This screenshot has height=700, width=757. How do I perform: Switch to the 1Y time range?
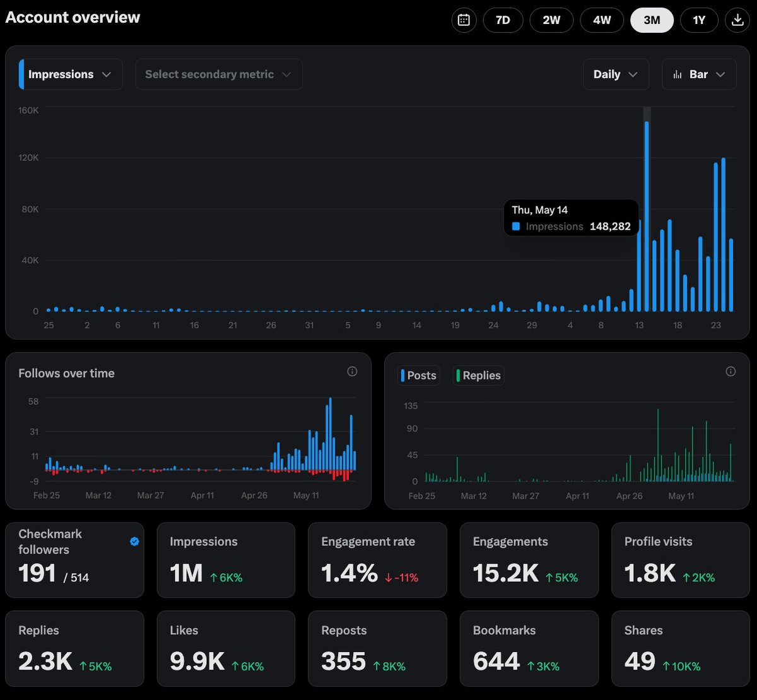tap(699, 20)
